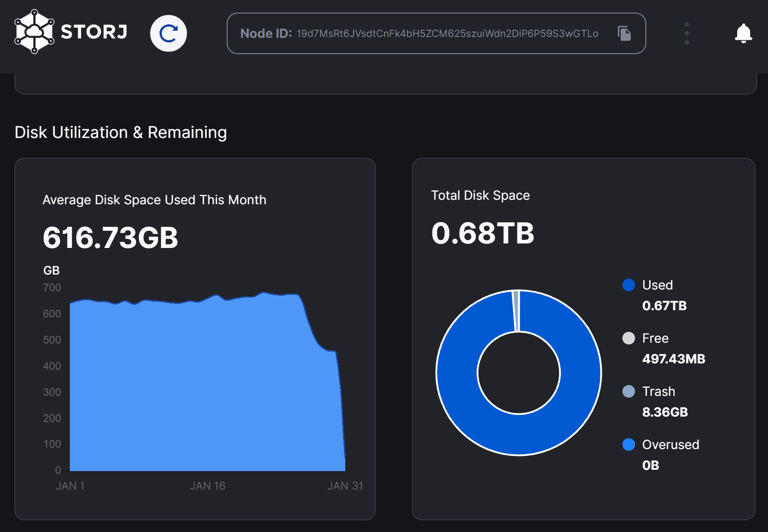Click the JAN 16 axis label
This screenshot has height=532, width=768.
[207, 486]
